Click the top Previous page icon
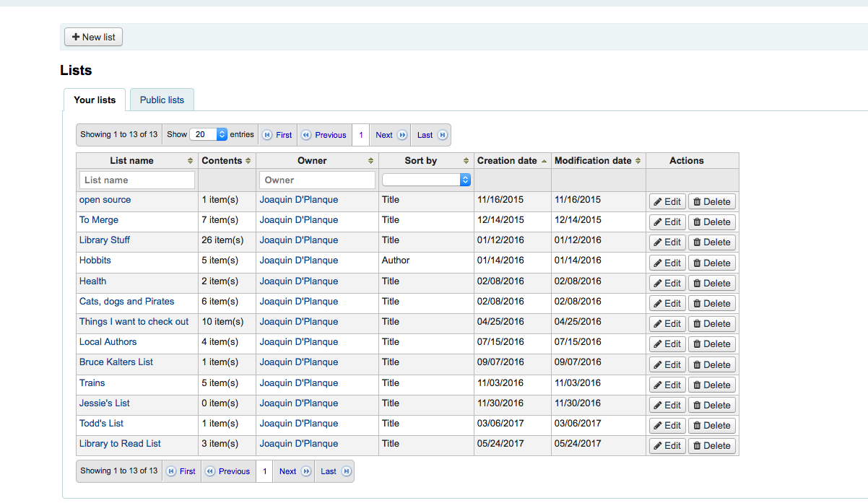 click(306, 135)
